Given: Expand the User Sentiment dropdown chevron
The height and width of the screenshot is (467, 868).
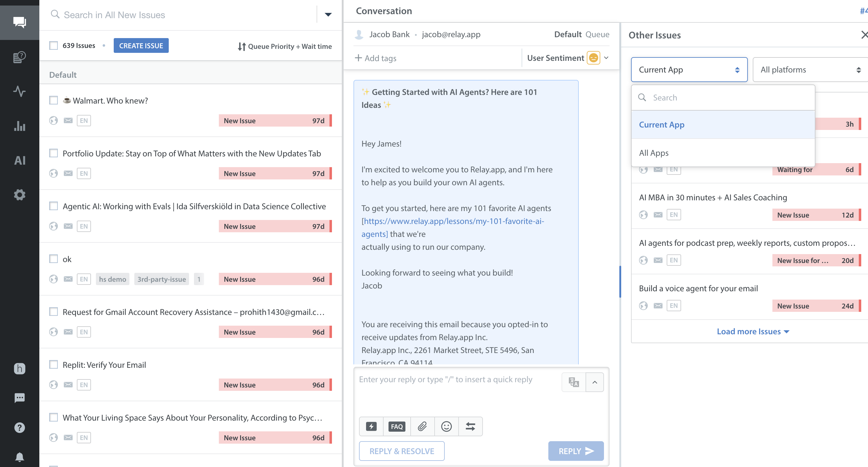Looking at the screenshot, I should [606, 58].
